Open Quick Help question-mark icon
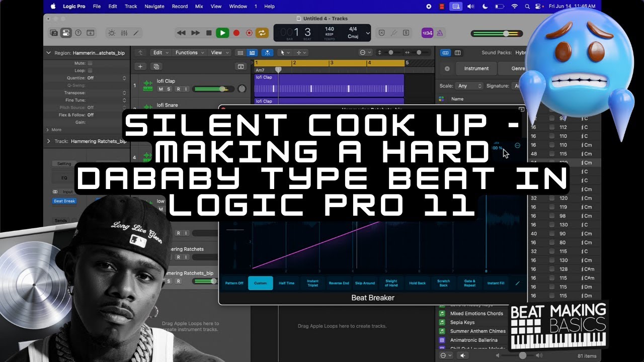The height and width of the screenshot is (362, 644). click(x=78, y=33)
